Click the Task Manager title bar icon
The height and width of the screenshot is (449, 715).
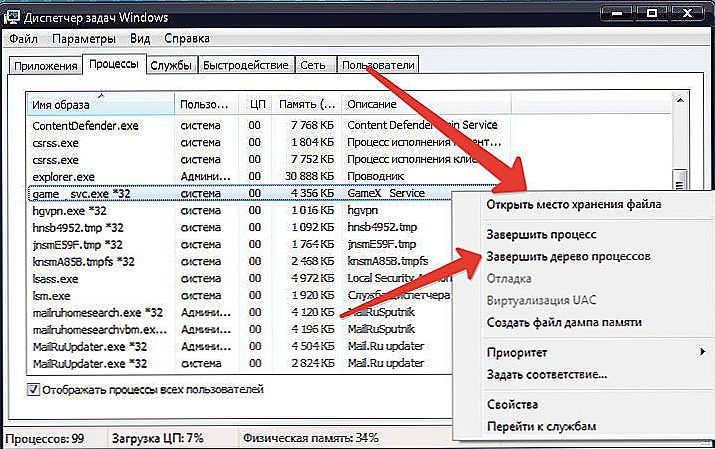pos(11,17)
